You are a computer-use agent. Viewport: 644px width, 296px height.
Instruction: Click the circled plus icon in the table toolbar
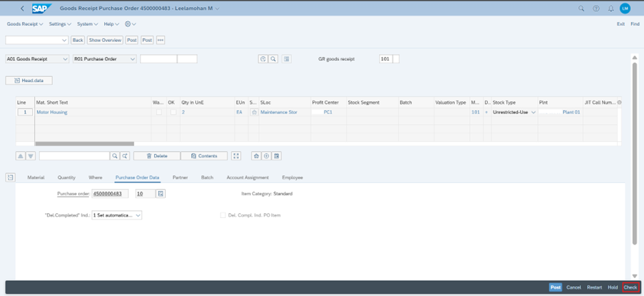point(266,156)
